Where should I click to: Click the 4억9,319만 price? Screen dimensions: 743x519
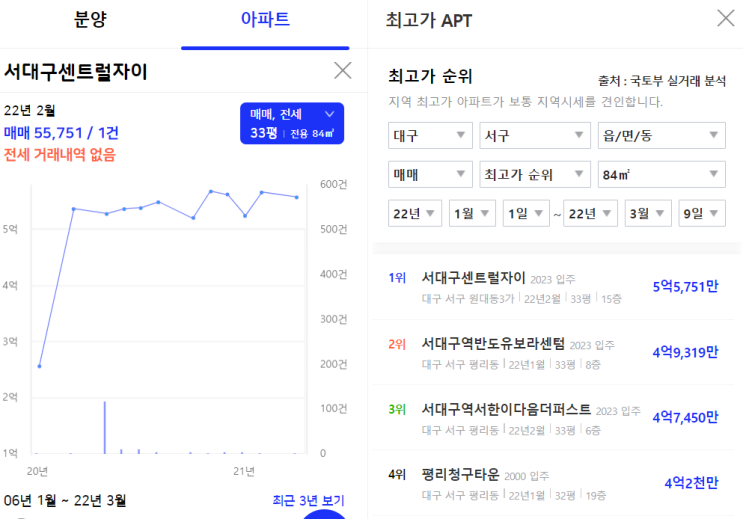(x=685, y=352)
